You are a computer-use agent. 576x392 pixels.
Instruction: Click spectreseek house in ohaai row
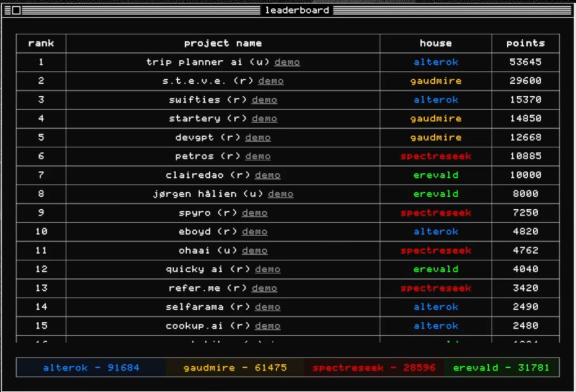pyautogui.click(x=436, y=251)
